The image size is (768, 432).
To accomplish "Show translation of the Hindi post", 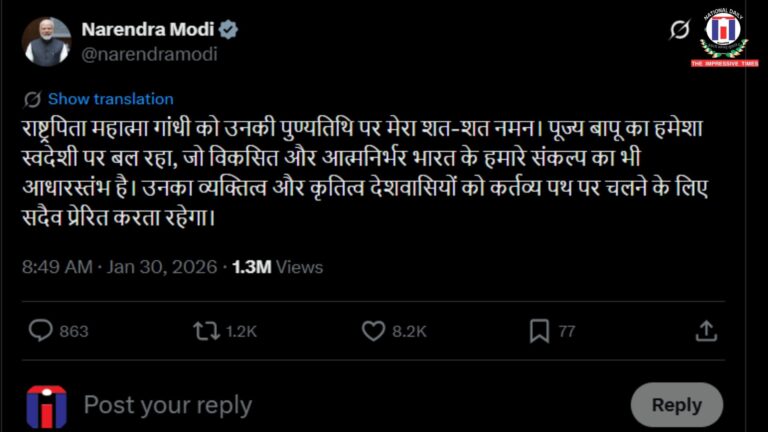I will (110, 99).
